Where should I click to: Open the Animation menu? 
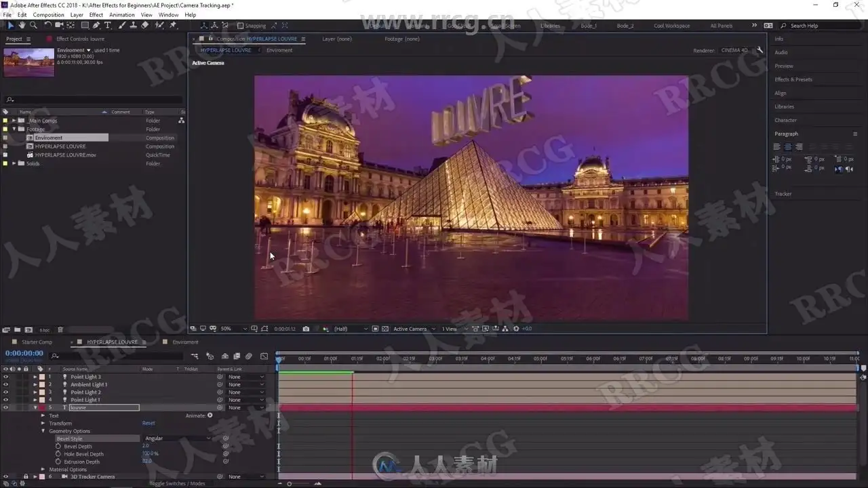pos(122,14)
